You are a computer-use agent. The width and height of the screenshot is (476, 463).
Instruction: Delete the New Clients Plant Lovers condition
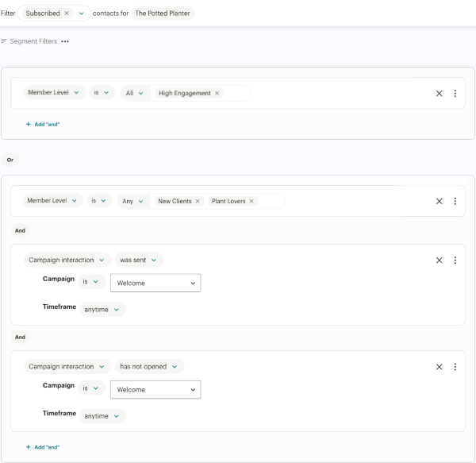439,201
